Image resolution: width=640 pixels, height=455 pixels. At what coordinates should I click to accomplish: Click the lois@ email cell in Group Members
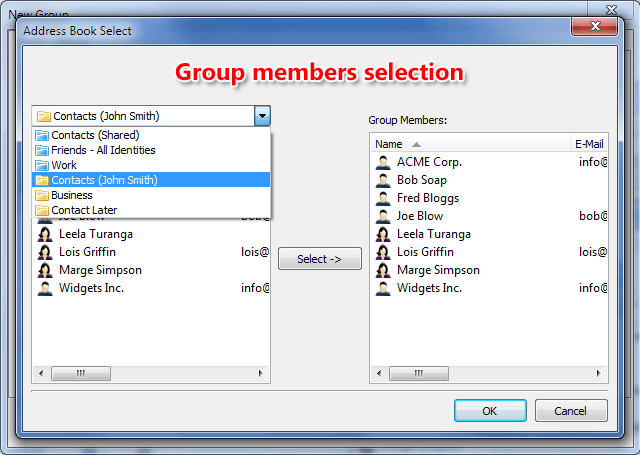593,252
